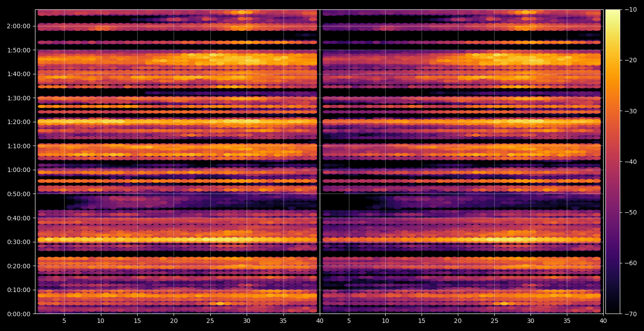This screenshot has height=331, width=644.
Task: Select x-axis tick 20 under right heatmap
Action: pyautogui.click(x=458, y=321)
